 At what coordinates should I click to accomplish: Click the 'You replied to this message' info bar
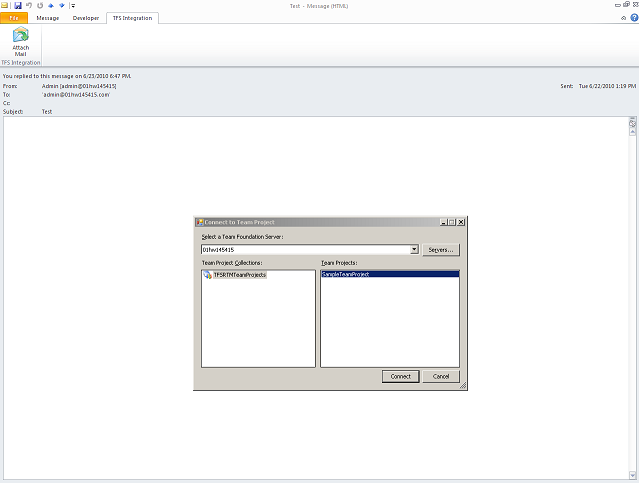click(x=67, y=76)
